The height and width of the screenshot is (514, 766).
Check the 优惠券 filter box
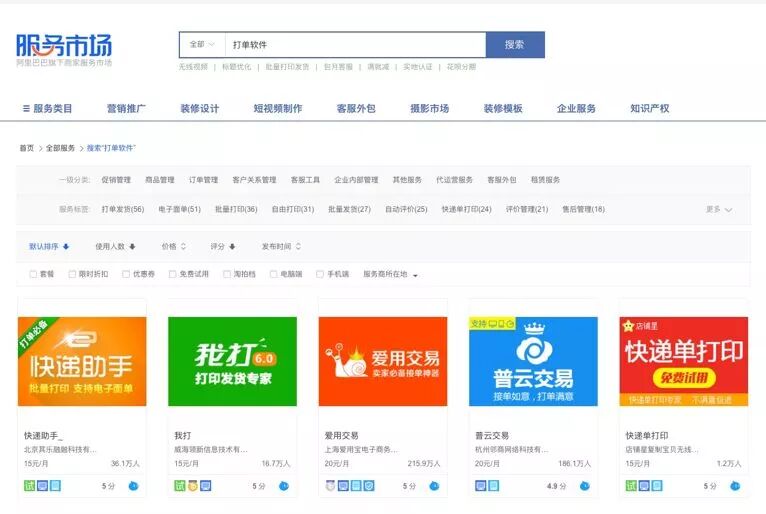click(126, 274)
